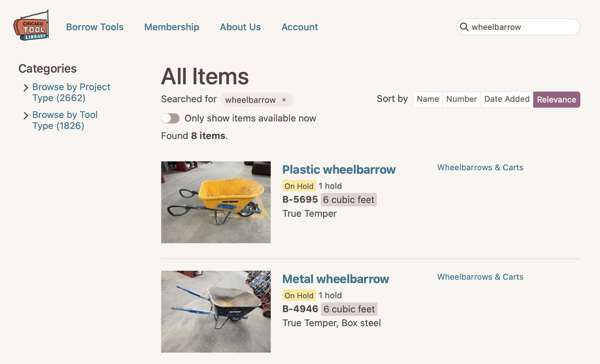The height and width of the screenshot is (364, 600).
Task: Sort results by Number
Action: [462, 99]
